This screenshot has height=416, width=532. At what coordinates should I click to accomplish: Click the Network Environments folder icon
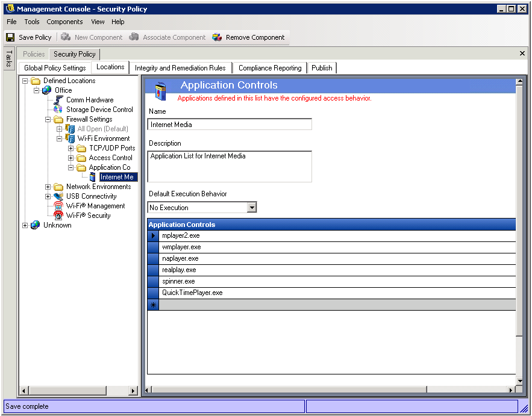point(58,187)
